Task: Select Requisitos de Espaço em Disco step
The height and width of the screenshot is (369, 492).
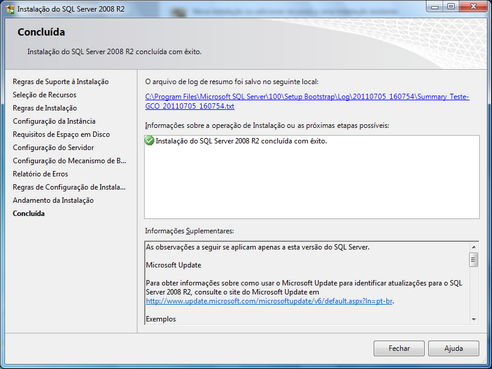Action: tap(61, 134)
